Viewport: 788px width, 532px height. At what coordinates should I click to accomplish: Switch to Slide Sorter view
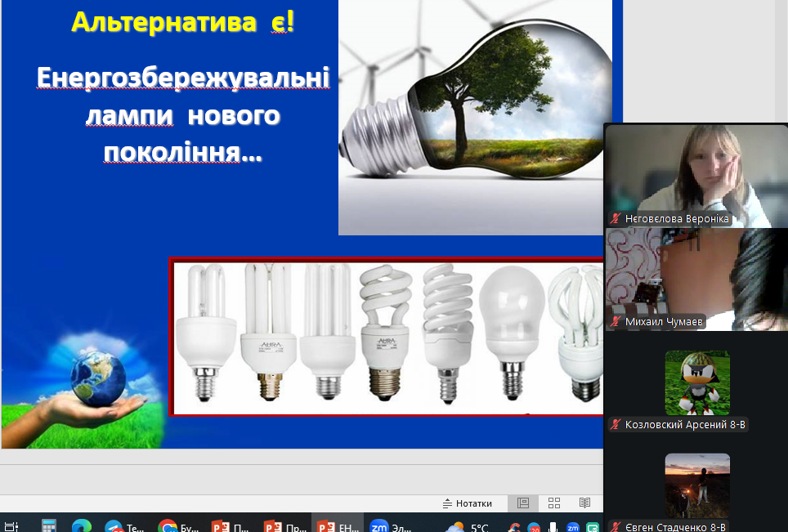tap(553, 503)
